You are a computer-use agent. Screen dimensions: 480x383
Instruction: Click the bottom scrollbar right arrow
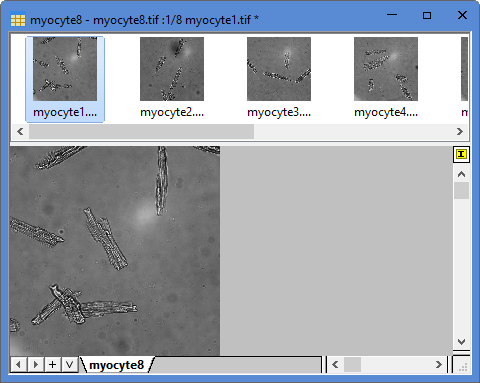439,365
